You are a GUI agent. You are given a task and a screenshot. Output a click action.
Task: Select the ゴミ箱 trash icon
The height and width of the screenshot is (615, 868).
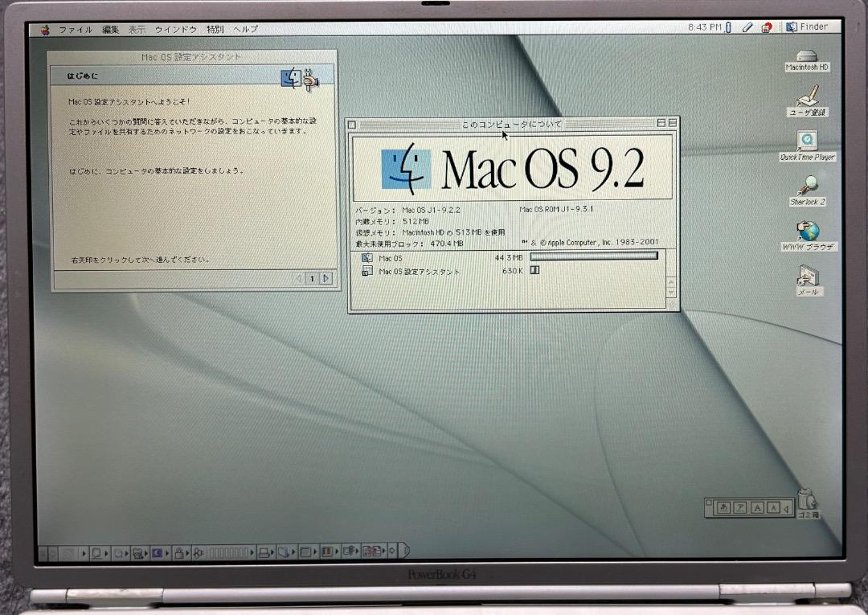click(808, 502)
